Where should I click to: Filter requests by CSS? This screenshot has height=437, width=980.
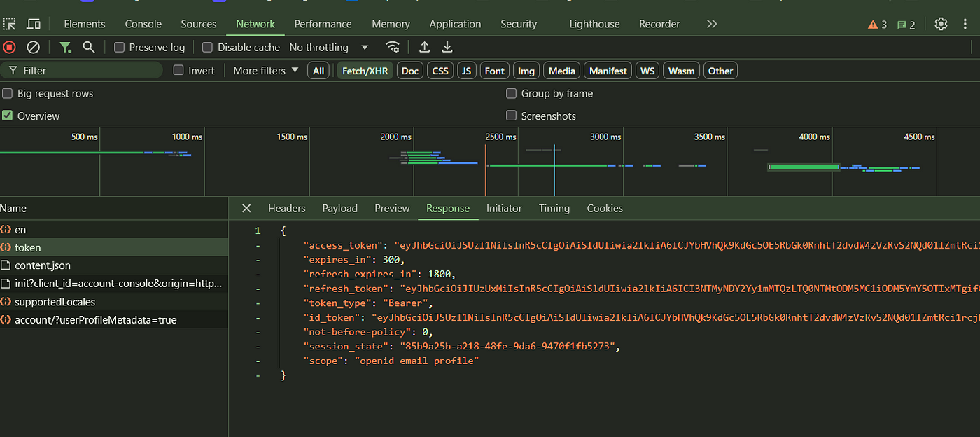(440, 71)
